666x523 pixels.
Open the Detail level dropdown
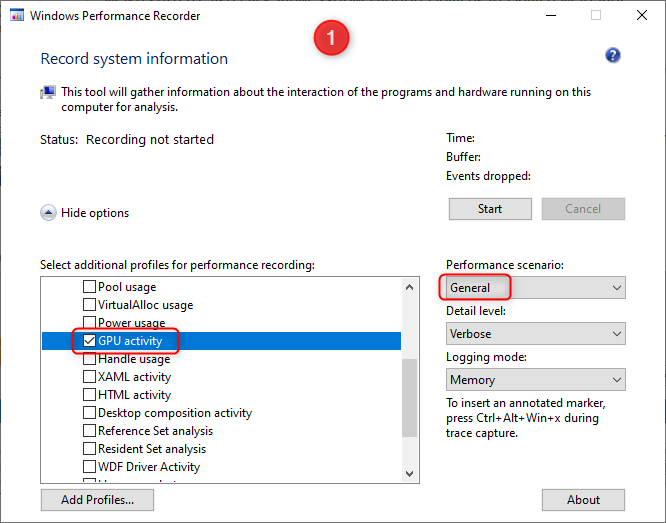point(535,334)
